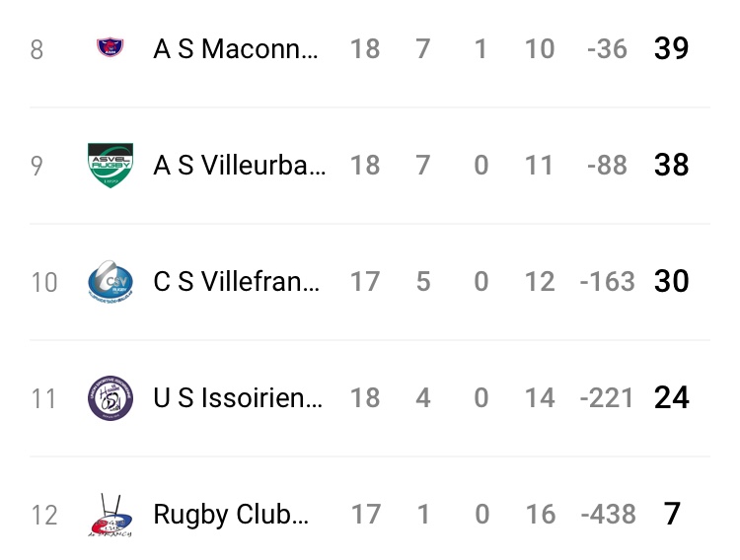The height and width of the screenshot is (560, 740).
Task: Click the 39 points total for Maconnais
Action: point(671,48)
